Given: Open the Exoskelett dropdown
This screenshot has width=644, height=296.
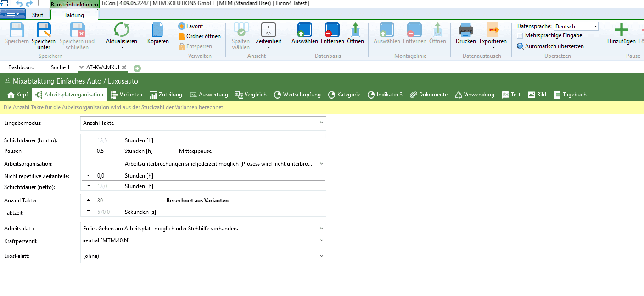Looking at the screenshot, I should pyautogui.click(x=321, y=256).
